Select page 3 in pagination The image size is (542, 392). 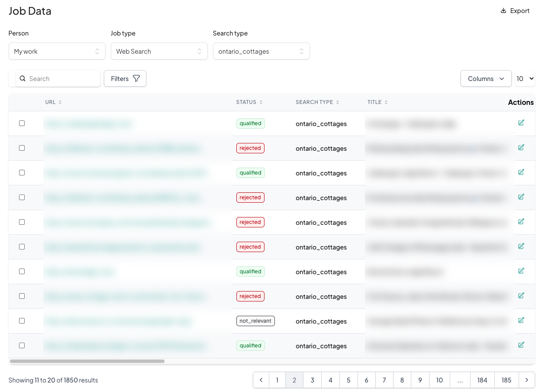coord(312,380)
